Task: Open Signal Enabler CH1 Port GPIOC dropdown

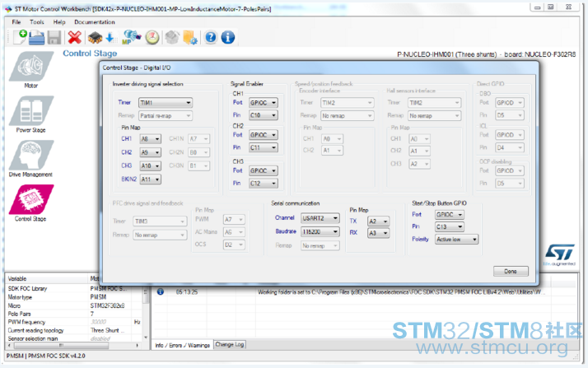Action: point(264,103)
